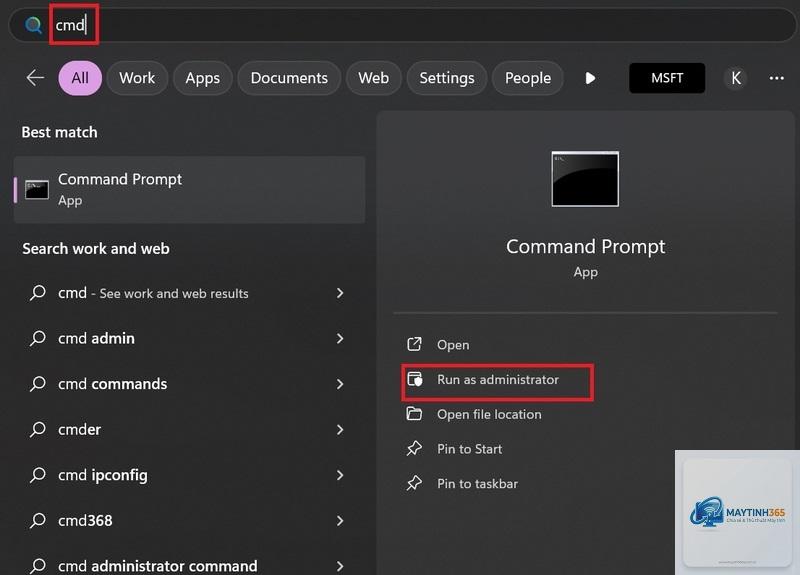Click the Open external-link icon

414,344
